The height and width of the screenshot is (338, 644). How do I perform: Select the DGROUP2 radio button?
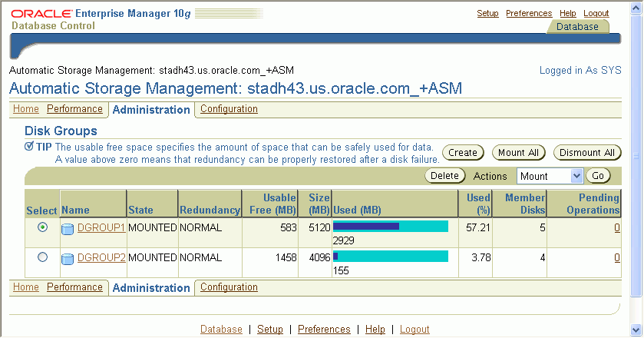click(x=42, y=257)
